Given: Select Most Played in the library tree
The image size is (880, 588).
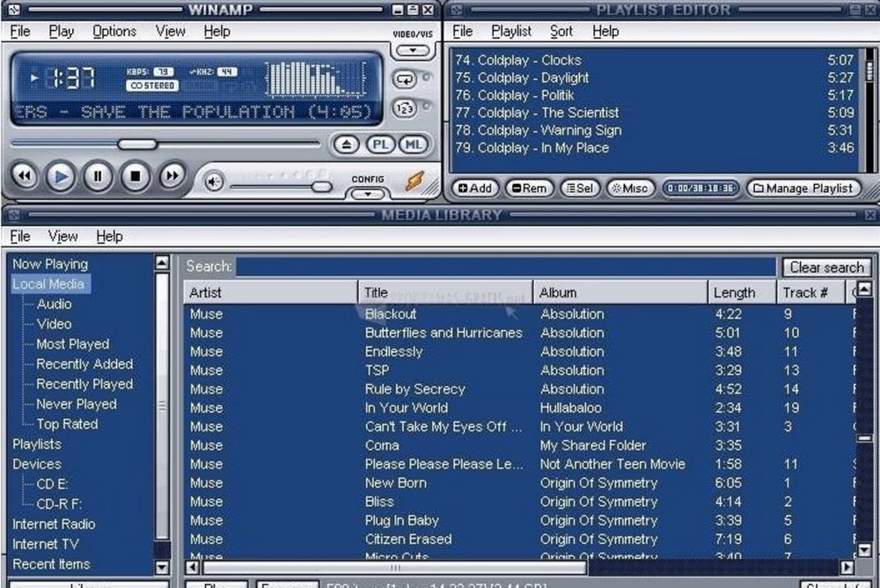Looking at the screenshot, I should [x=72, y=344].
